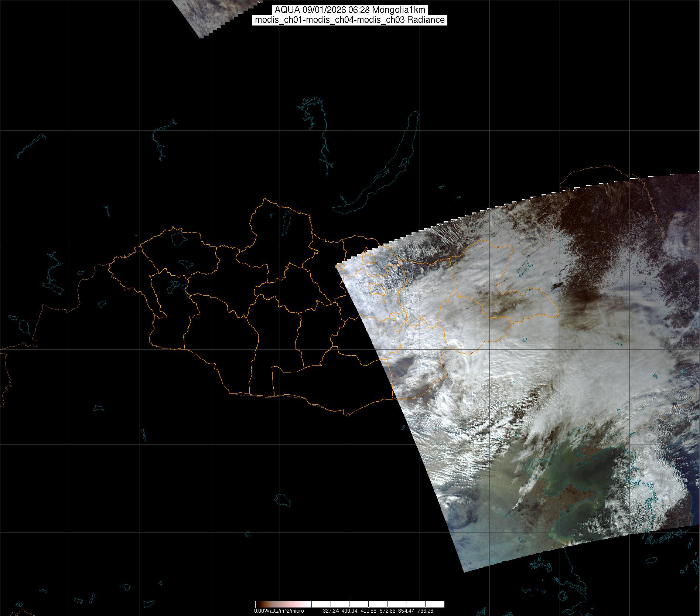This screenshot has height=616, width=700.
Task: Click the Khövsgöl lake outline in northern Mongolia
Action: pos(286,220)
